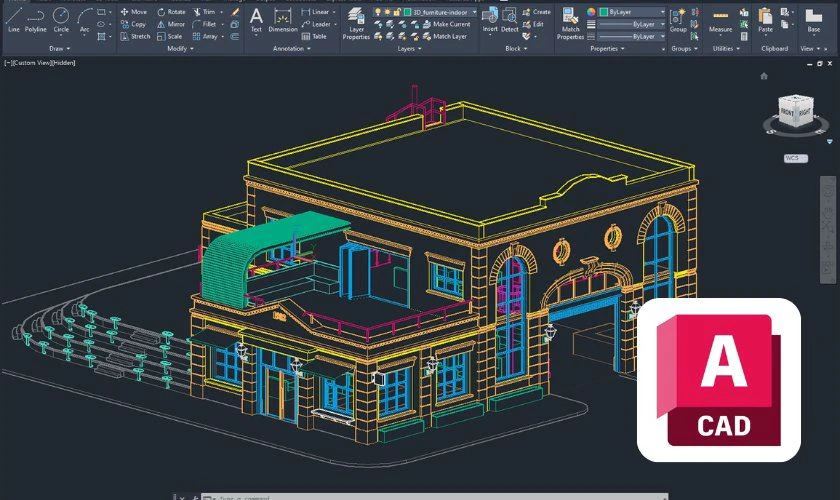This screenshot has width=840, height=500.
Task: Pick the Arc tool
Action: pyautogui.click(x=85, y=20)
